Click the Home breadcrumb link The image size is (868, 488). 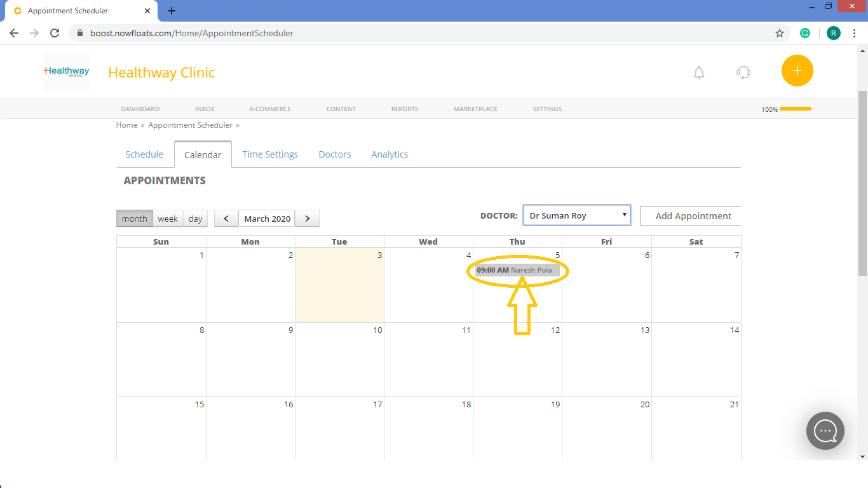coord(126,125)
